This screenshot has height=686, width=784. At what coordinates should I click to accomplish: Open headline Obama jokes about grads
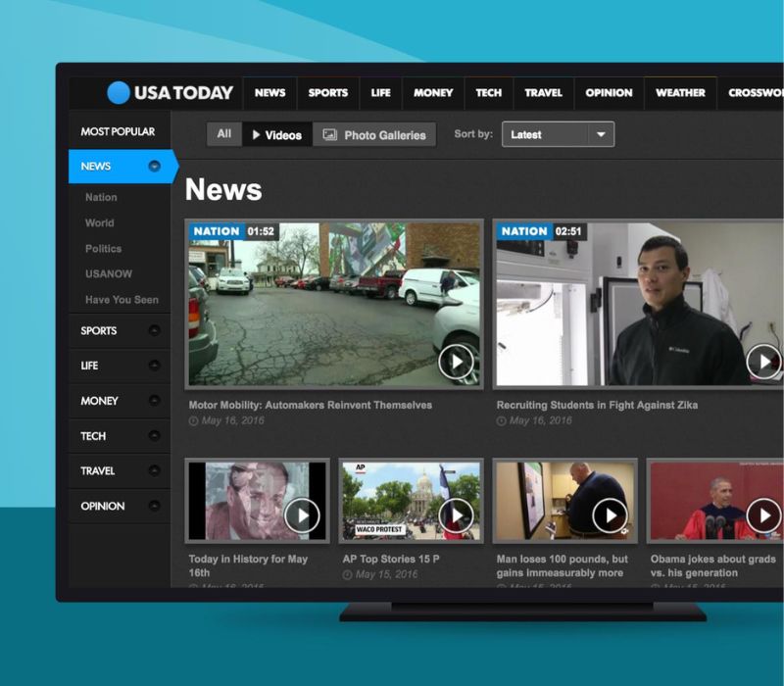tap(713, 565)
